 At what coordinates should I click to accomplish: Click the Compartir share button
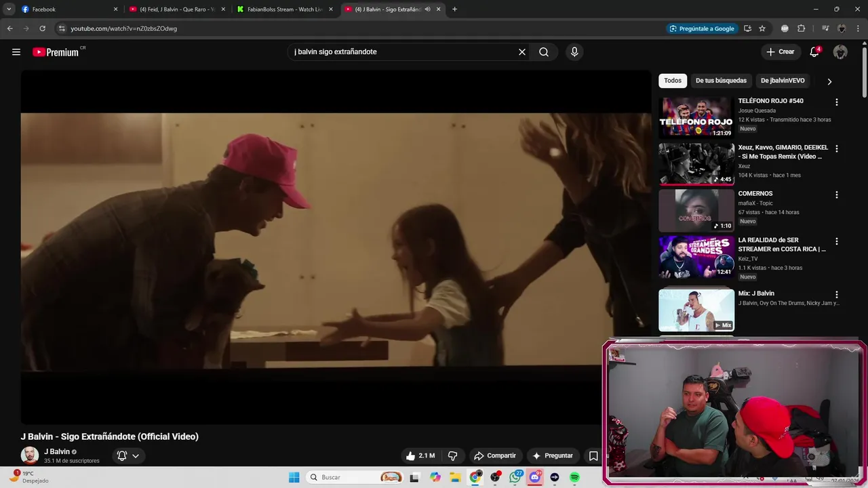(495, 456)
